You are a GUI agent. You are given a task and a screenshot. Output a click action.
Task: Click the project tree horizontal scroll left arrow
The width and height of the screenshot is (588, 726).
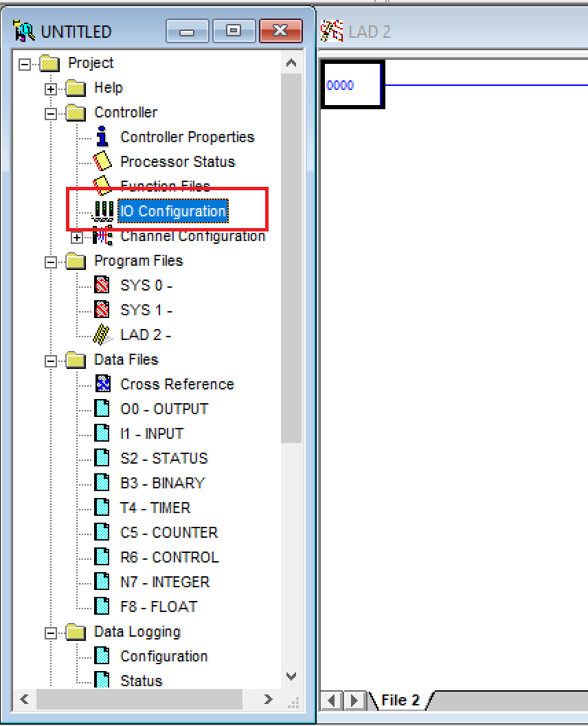pos(25,699)
